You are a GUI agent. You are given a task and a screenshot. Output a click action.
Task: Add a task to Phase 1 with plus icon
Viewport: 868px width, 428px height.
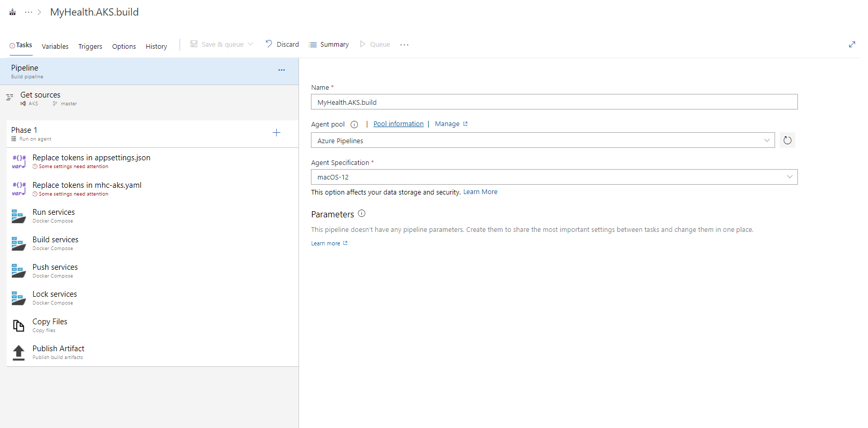pyautogui.click(x=277, y=133)
